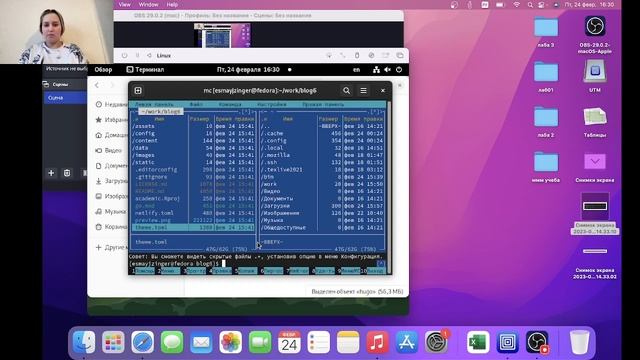Image resolution: width=640 pixels, height=360 pixels.
Task: Select .editorconfig file in left panel
Action: [193, 170]
